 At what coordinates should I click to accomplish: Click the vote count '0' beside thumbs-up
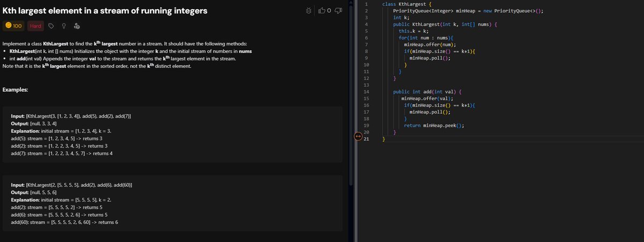coord(329,11)
